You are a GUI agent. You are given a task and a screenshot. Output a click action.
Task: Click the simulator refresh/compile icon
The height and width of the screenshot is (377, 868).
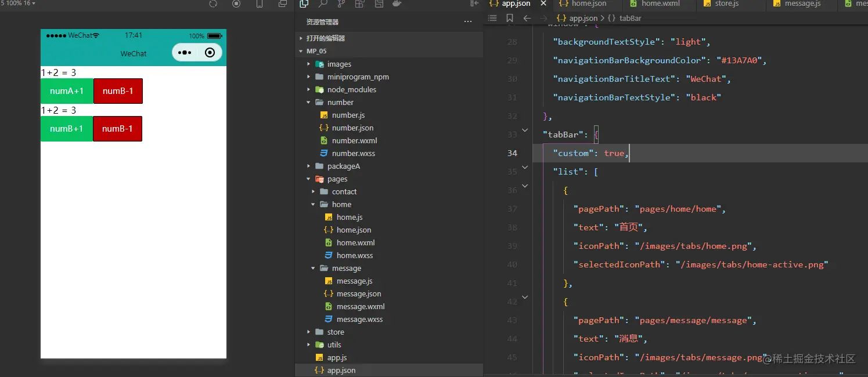[x=213, y=3]
